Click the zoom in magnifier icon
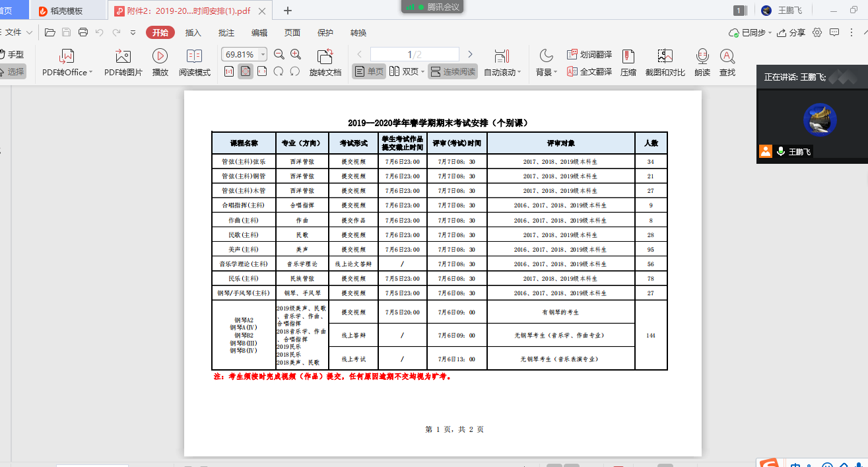The height and width of the screenshot is (467, 868). (x=296, y=55)
